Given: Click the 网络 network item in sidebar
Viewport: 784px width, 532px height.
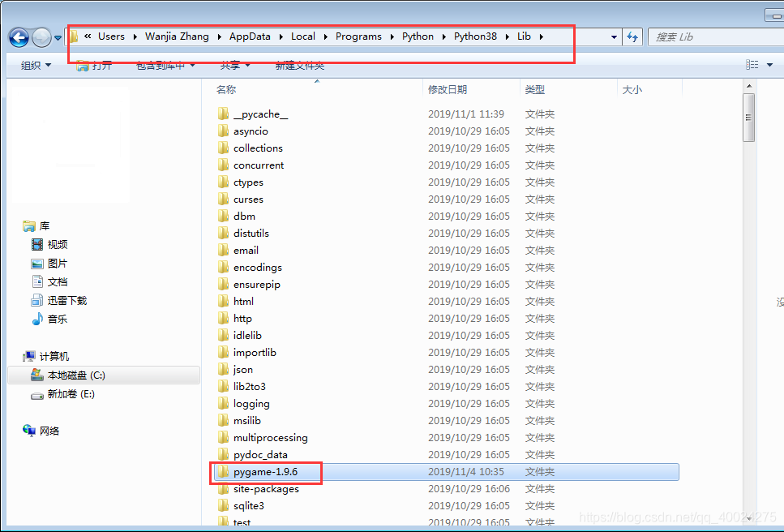Looking at the screenshot, I should click(x=48, y=431).
